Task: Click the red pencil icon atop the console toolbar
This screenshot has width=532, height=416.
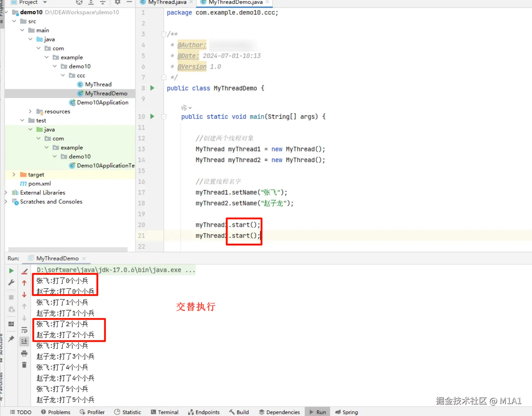Action: 24,271
